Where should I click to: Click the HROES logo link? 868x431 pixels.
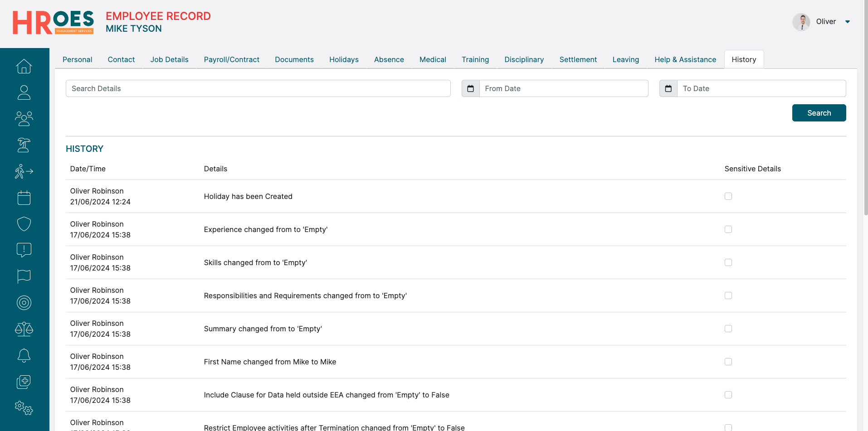53,23
